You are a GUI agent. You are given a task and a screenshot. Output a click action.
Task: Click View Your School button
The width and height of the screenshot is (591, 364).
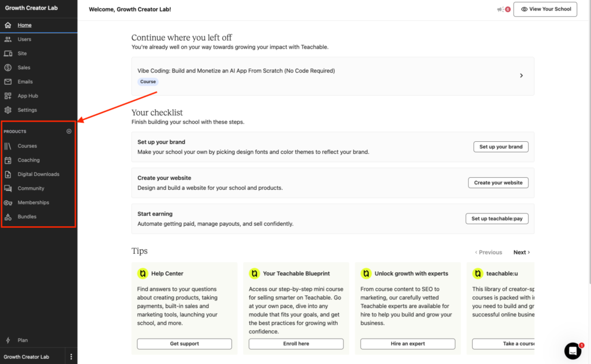[x=545, y=9]
